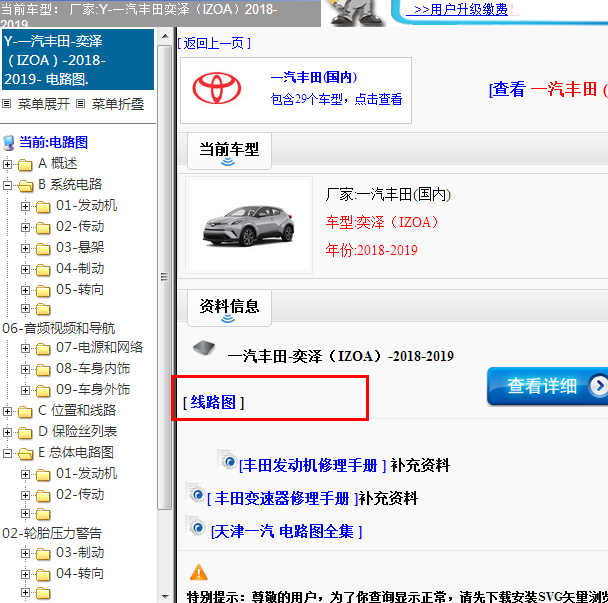Open the 02-轮胎压力警告 tree item
608x603 pixels.
tap(52, 533)
